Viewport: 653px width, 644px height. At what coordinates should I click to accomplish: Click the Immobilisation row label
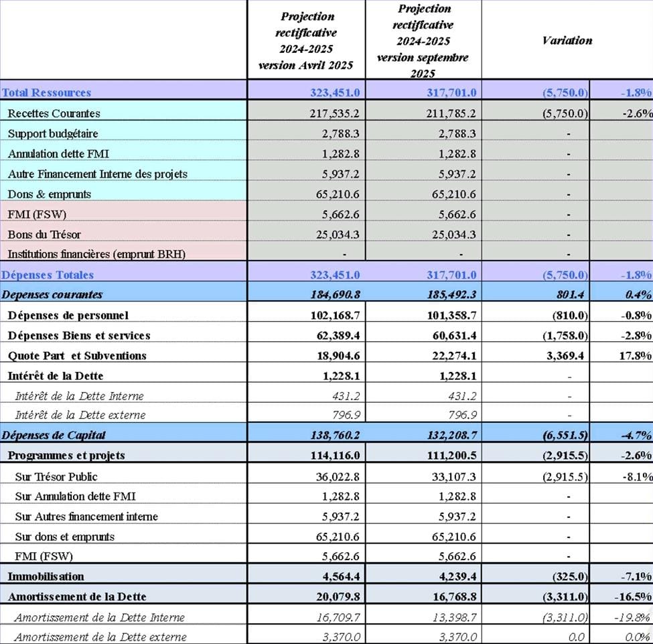point(46,576)
